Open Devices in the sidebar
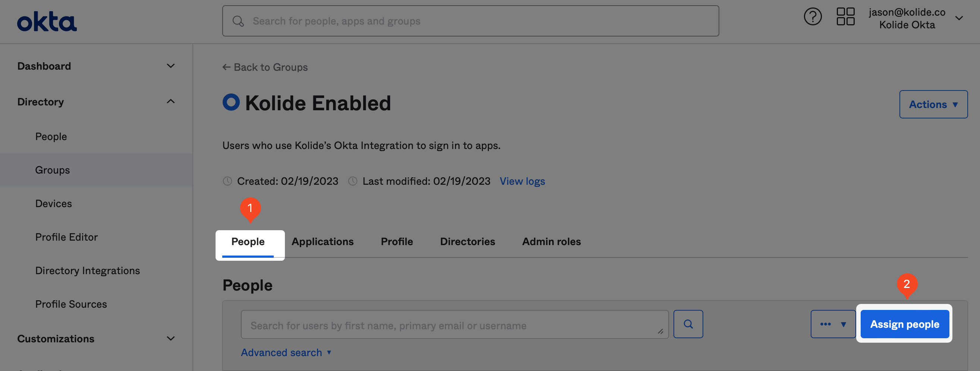The width and height of the screenshot is (980, 371). click(x=53, y=203)
